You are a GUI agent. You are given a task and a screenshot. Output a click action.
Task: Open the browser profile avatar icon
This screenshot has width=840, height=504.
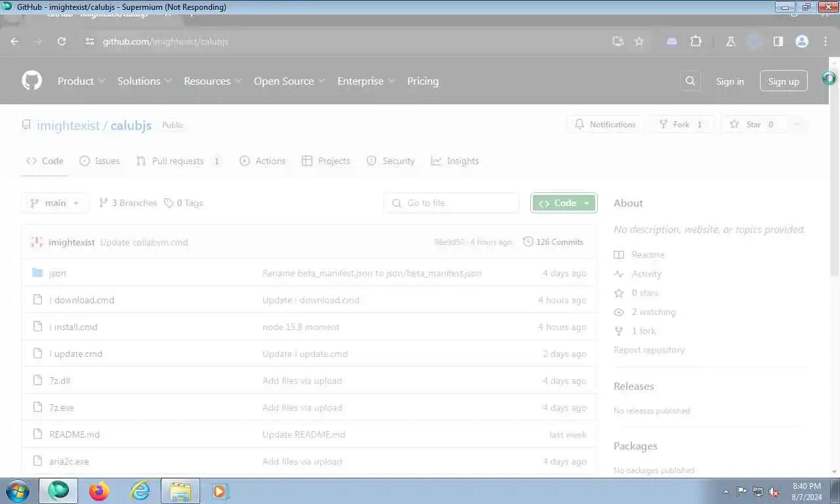coord(802,41)
